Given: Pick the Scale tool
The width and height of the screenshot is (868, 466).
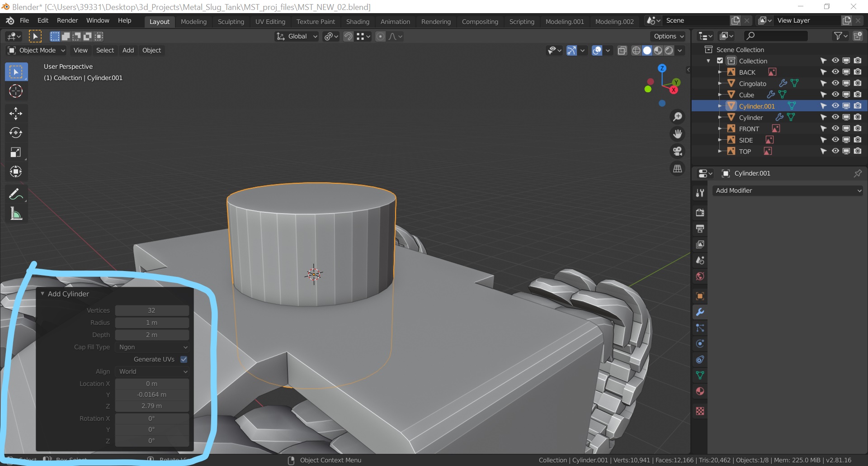Looking at the screenshot, I should point(16,152).
